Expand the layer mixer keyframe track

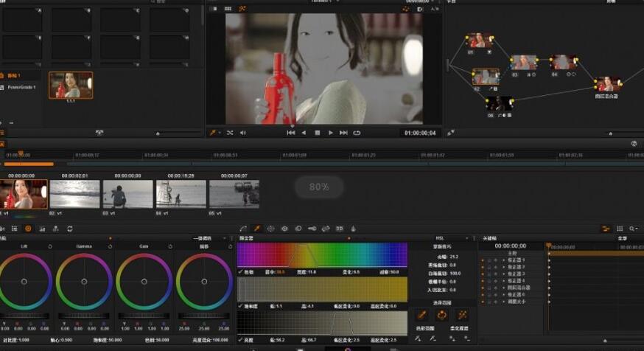[503, 288]
